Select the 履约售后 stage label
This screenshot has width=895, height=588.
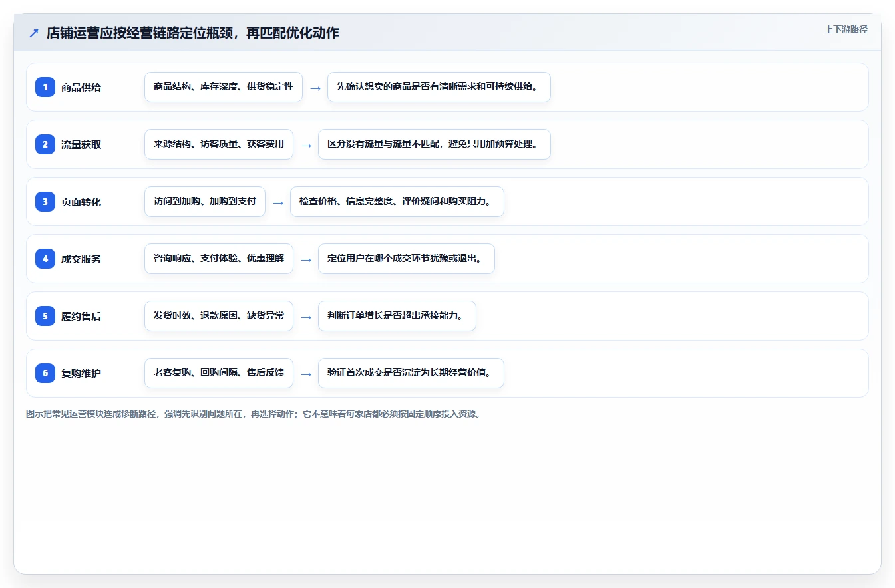click(x=81, y=316)
